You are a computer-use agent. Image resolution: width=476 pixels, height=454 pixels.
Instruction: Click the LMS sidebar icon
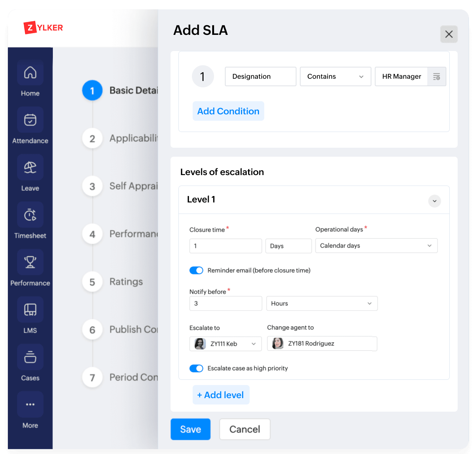pos(30,310)
